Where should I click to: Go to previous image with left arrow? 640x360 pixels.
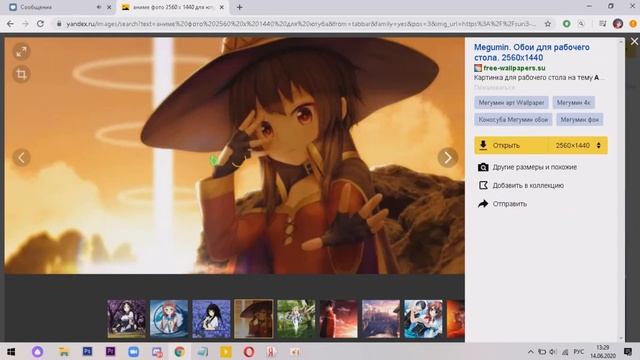click(x=22, y=157)
